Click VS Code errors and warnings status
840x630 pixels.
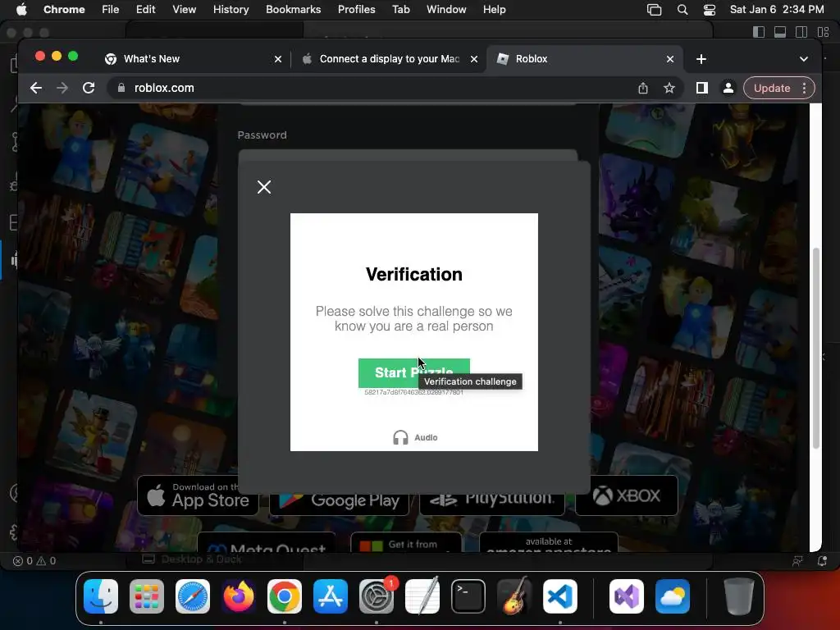point(34,561)
